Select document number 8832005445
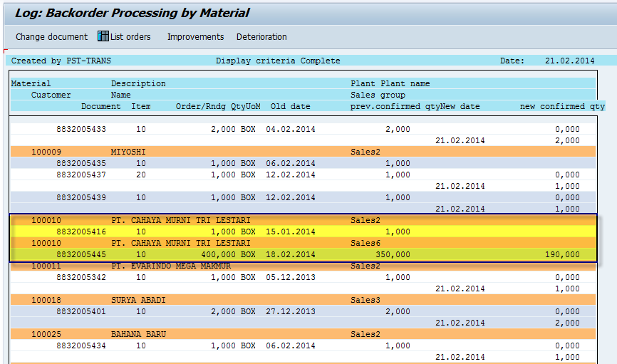Screen dimensions: 617x364 tap(81, 254)
